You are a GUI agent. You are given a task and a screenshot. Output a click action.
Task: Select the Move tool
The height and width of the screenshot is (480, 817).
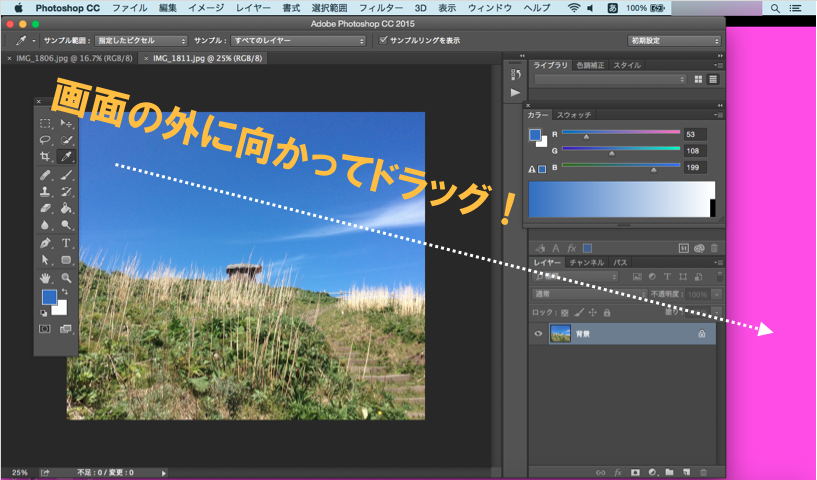(x=66, y=124)
